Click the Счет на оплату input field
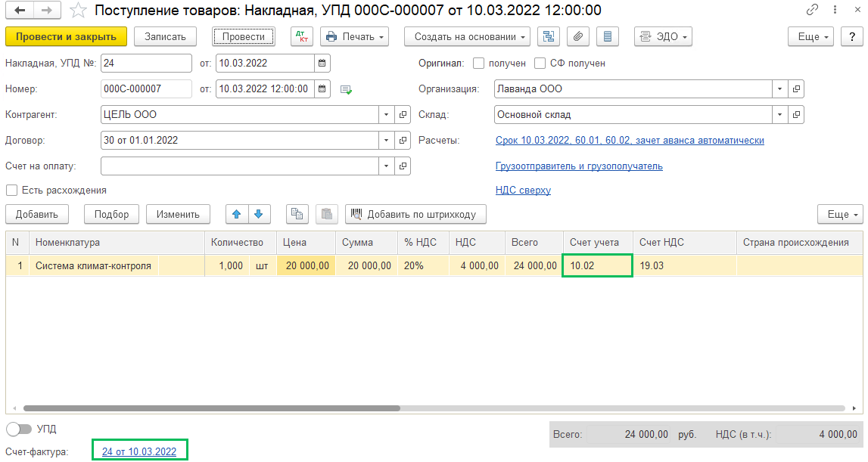The height and width of the screenshot is (462, 868). click(x=240, y=166)
